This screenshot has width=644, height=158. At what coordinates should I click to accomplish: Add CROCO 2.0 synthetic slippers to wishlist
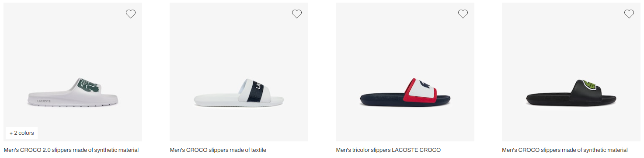[x=131, y=14]
